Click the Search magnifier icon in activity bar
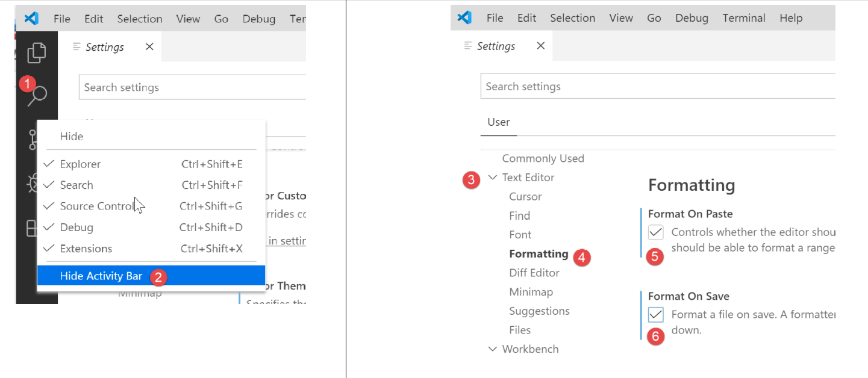The height and width of the screenshot is (378, 868). pyautogui.click(x=39, y=95)
